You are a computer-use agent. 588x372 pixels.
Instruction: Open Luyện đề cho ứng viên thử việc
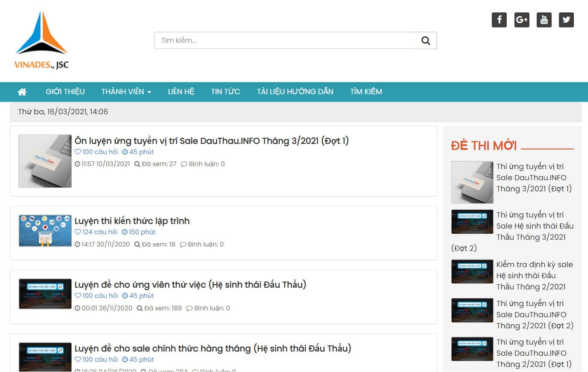click(x=190, y=285)
